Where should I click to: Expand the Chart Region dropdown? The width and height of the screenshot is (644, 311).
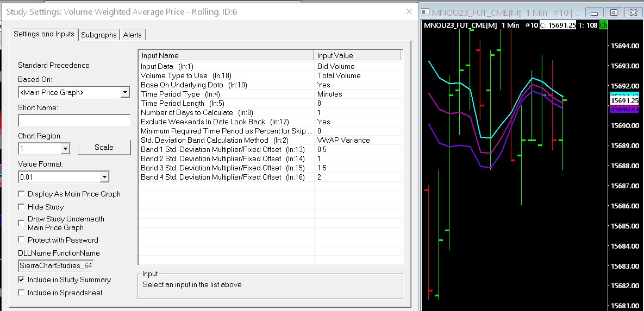[65, 148]
